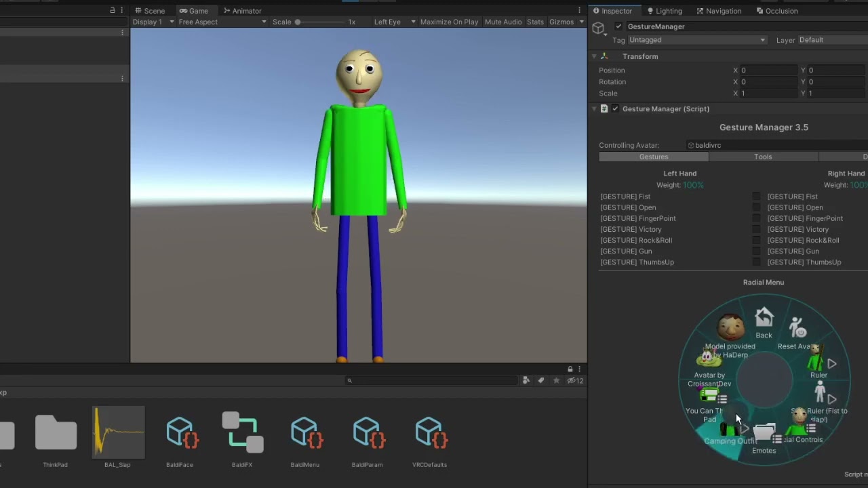Switch to the Navigation tab
The height and width of the screenshot is (488, 868).
pos(719,11)
